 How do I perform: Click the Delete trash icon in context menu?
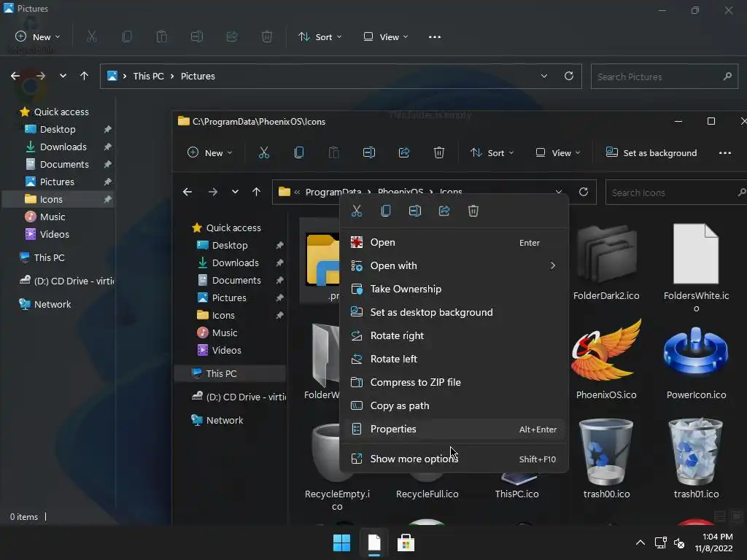point(473,211)
